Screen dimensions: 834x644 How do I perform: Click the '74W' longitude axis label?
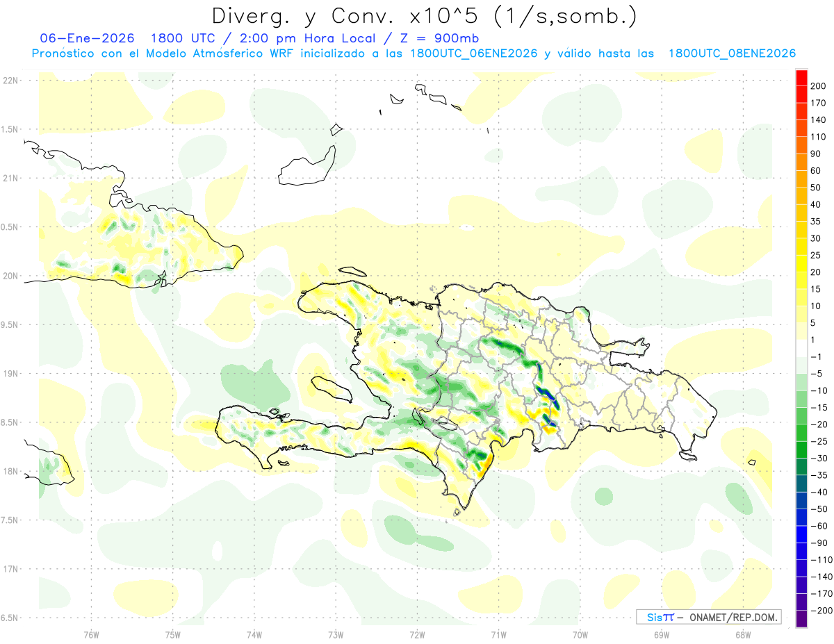tap(254, 635)
